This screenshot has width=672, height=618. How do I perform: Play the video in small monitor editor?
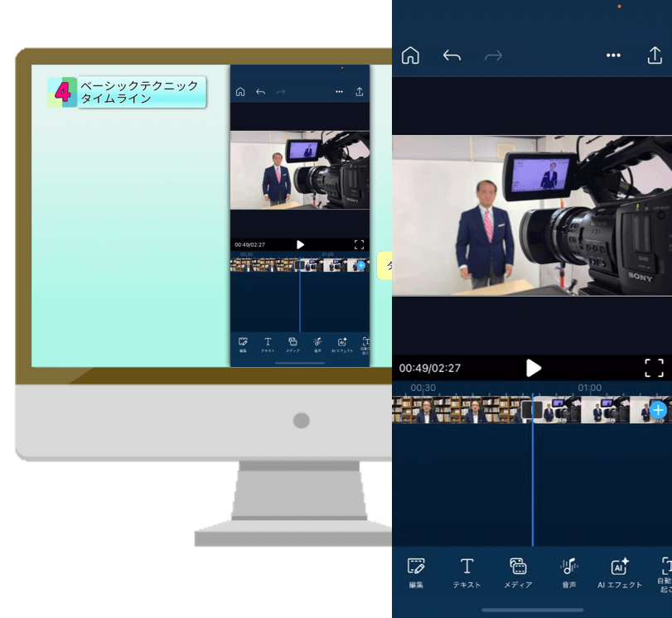pyautogui.click(x=300, y=244)
